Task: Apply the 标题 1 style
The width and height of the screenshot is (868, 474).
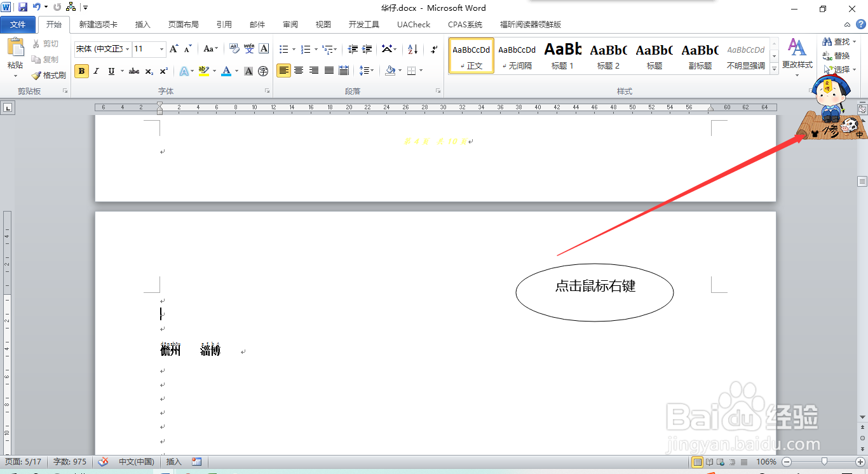Action: 562,56
